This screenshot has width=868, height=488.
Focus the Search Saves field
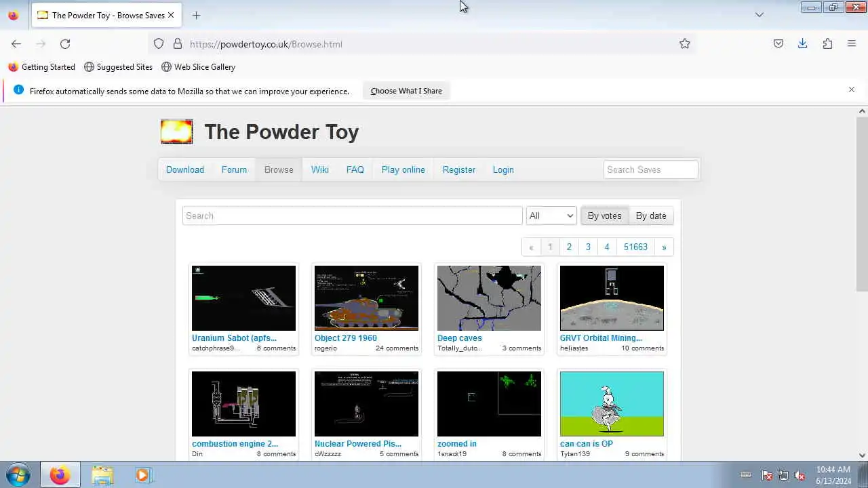[650, 169]
